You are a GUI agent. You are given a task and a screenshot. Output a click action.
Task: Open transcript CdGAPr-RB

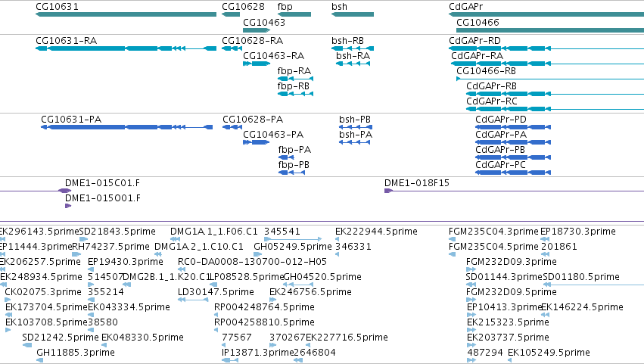(492, 86)
